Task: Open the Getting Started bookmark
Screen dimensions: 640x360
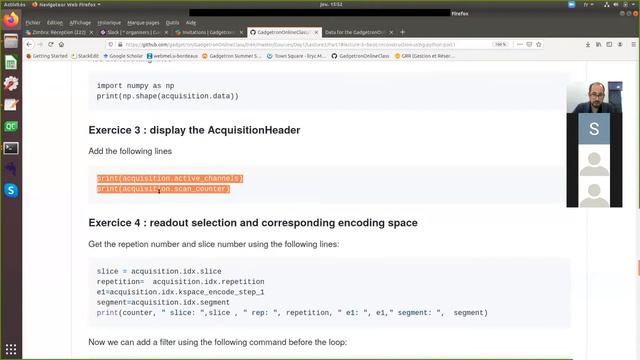Action: [47, 56]
